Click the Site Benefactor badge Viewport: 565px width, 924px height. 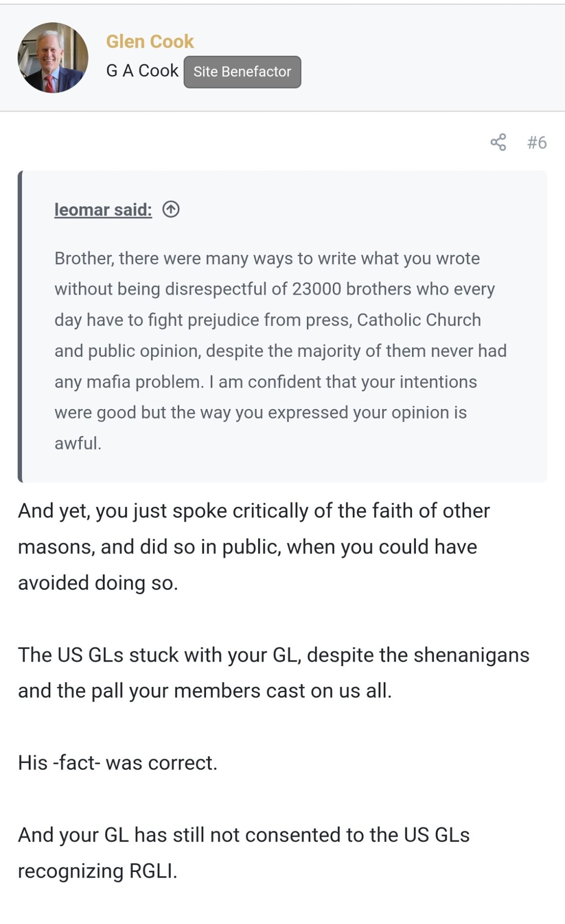pyautogui.click(x=242, y=72)
